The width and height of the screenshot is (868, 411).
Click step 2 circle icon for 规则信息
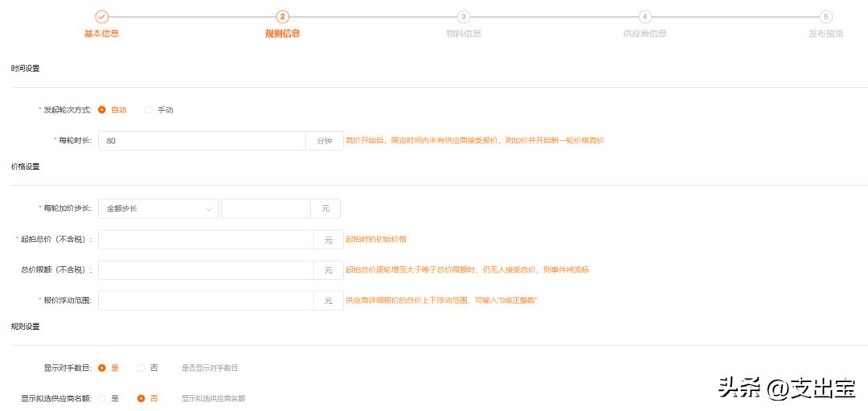click(282, 17)
